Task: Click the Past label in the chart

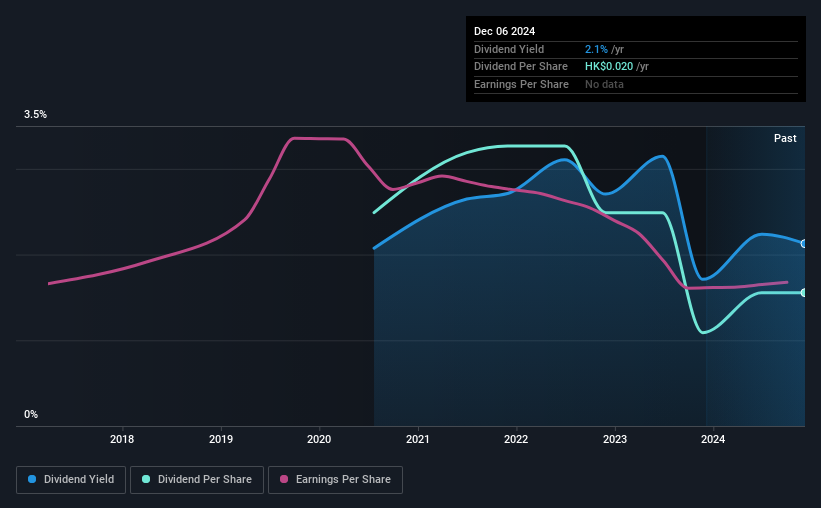Action: (785, 138)
